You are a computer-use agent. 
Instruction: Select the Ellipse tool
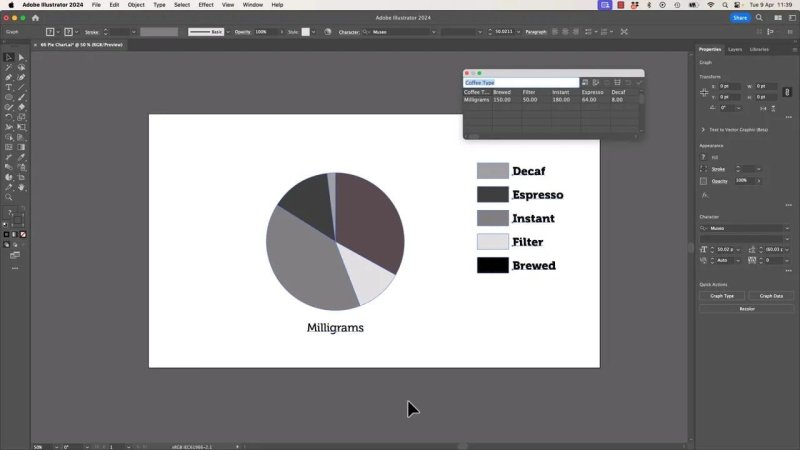point(9,97)
